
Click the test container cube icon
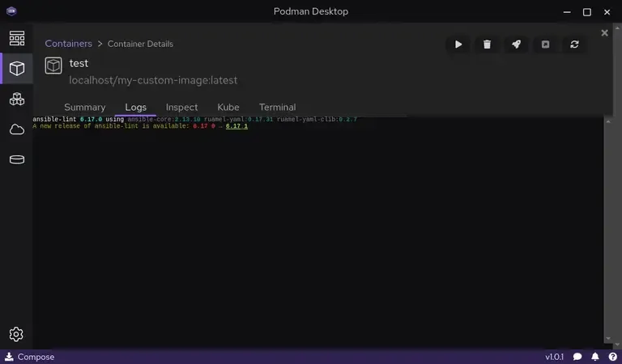[x=53, y=66]
